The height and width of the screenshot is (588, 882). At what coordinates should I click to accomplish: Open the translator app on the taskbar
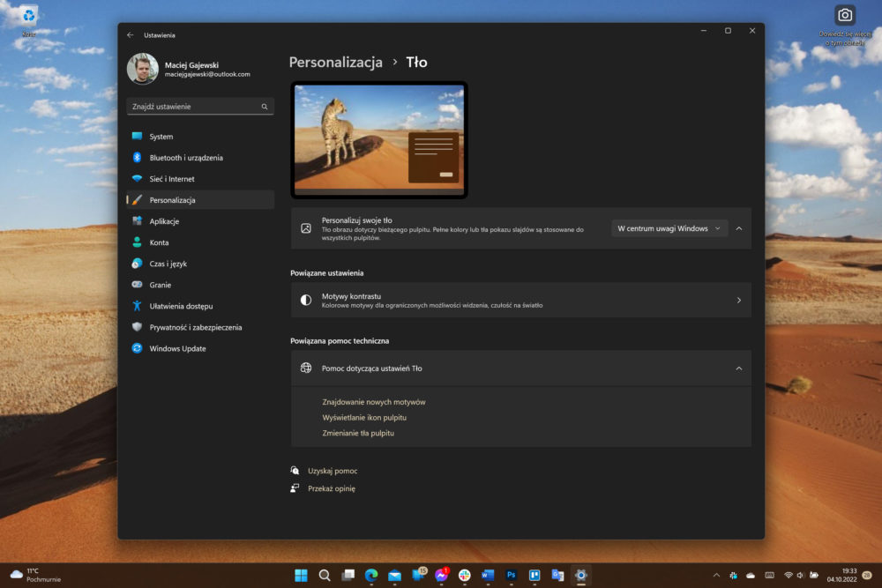(x=557, y=575)
